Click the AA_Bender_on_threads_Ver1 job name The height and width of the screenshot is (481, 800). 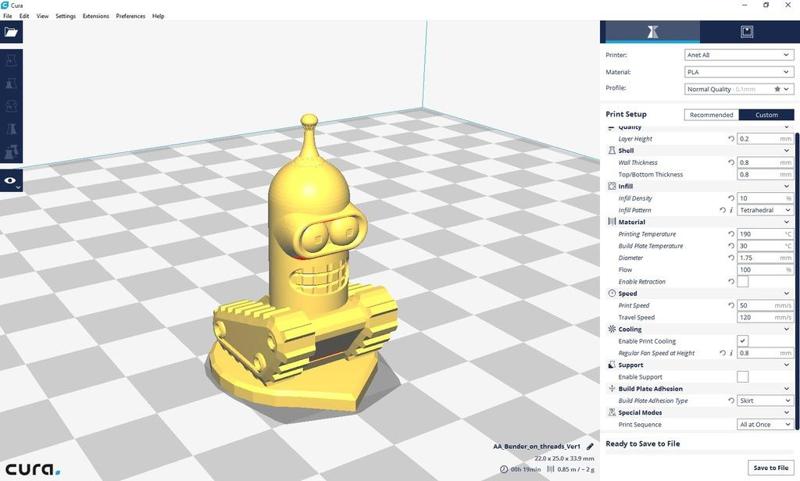click(x=536, y=446)
